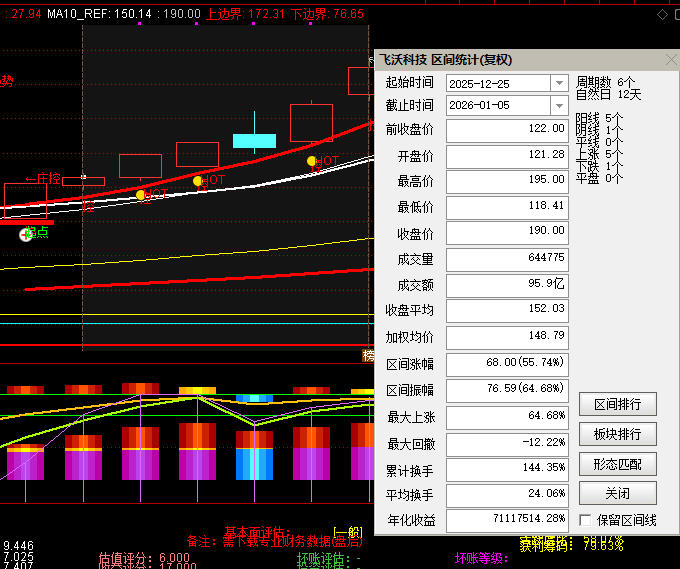Click the 庄控 arrow label on chart
The image size is (680, 569).
(43, 178)
